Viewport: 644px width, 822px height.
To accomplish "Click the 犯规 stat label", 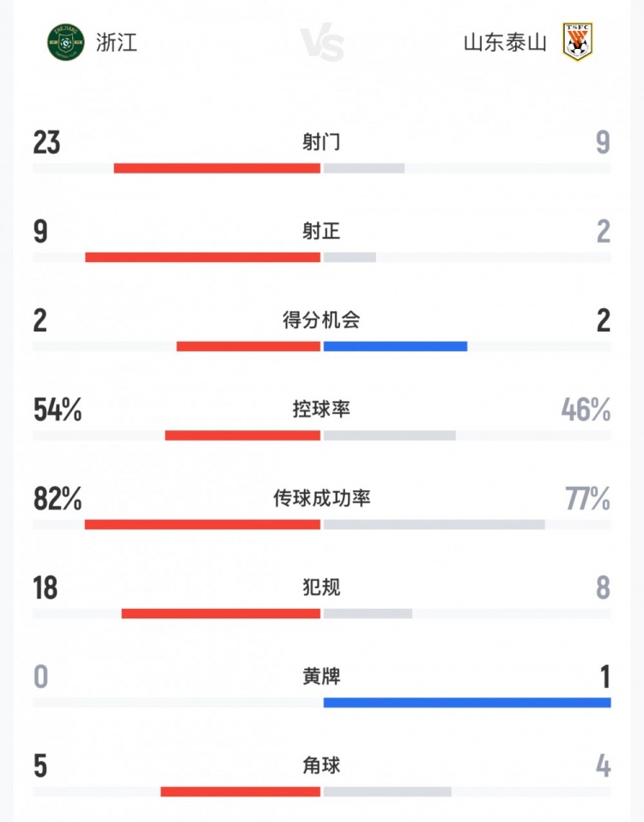I will point(321,588).
